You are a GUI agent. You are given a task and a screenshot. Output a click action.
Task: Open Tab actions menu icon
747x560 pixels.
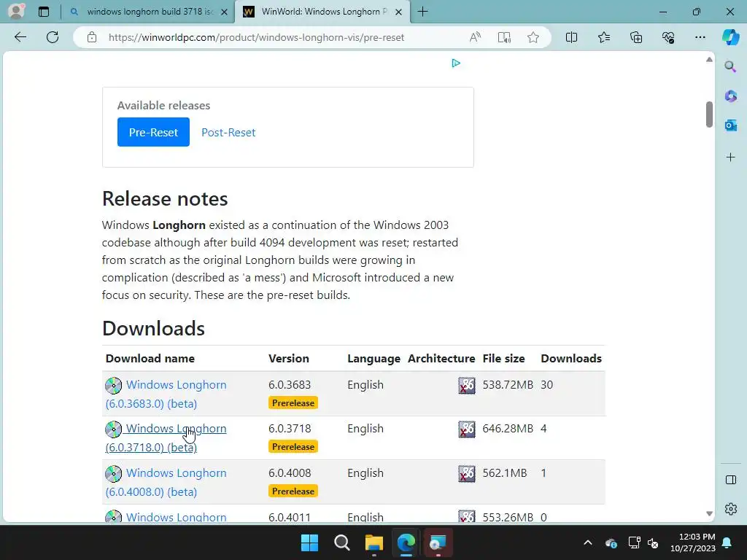[x=44, y=12]
